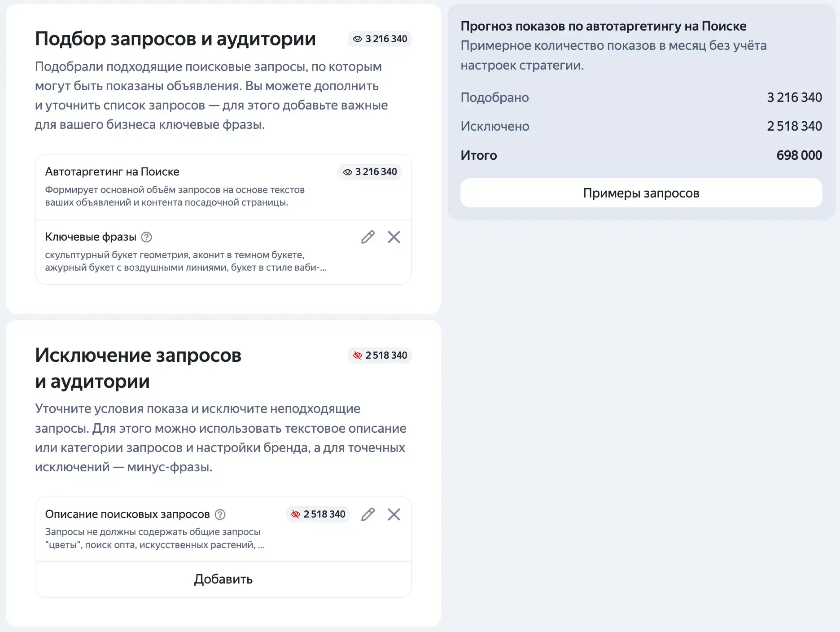Click eye badge 3 216 340 in Подбор запросов header
The image size is (840, 632).
click(x=380, y=39)
